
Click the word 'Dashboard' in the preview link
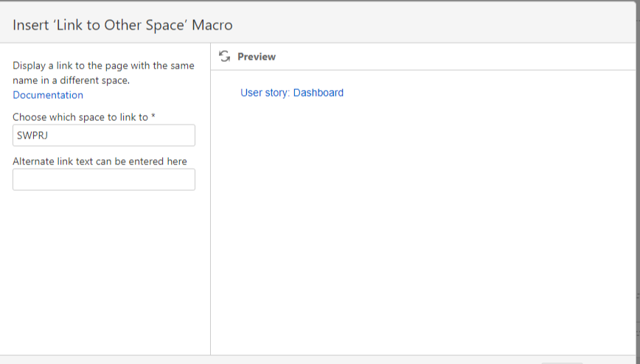point(319,93)
